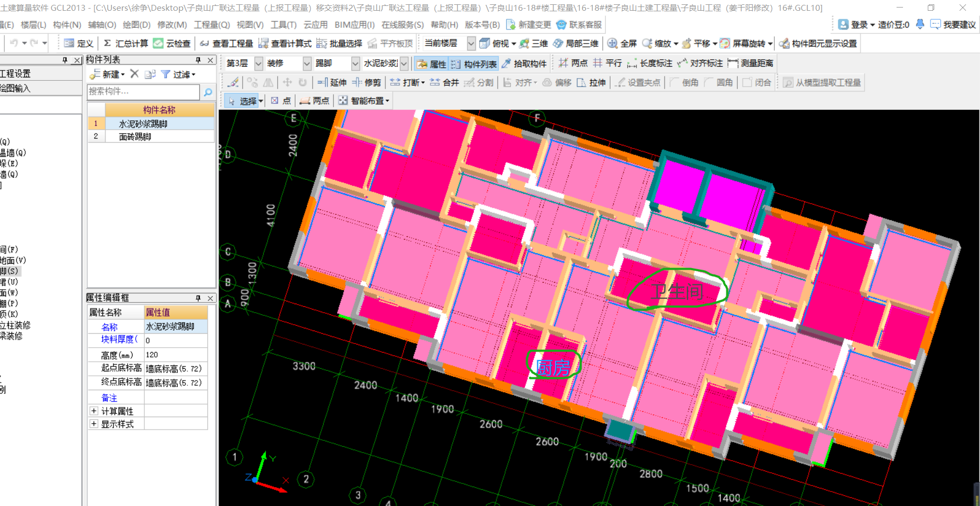Click 全屏 fullscreen view button

click(622, 44)
